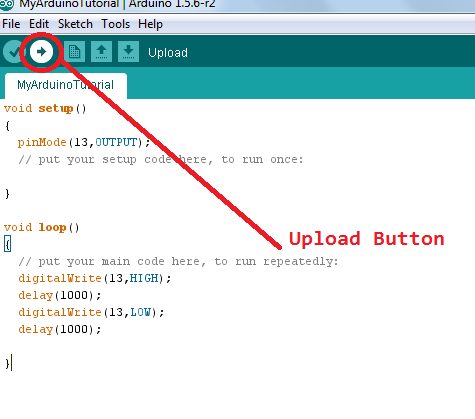Place cursor on void loop() line
This screenshot has height=419, width=475.
42,228
